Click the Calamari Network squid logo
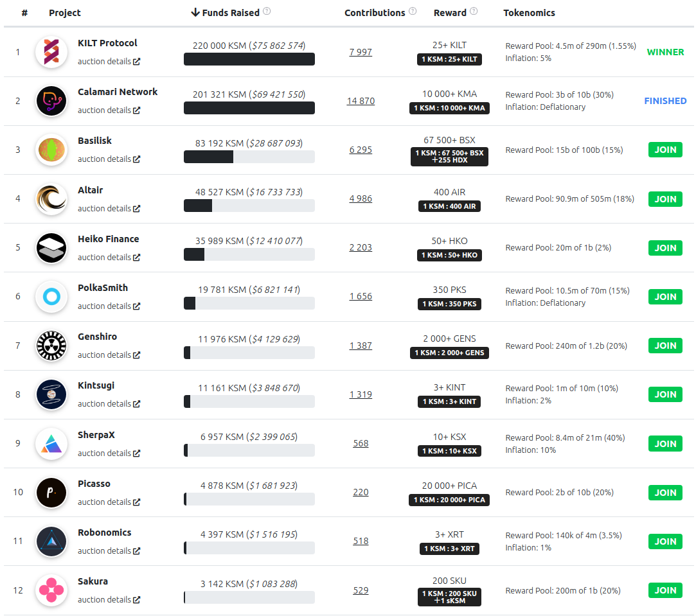This screenshot has height=616, width=696. (51, 101)
